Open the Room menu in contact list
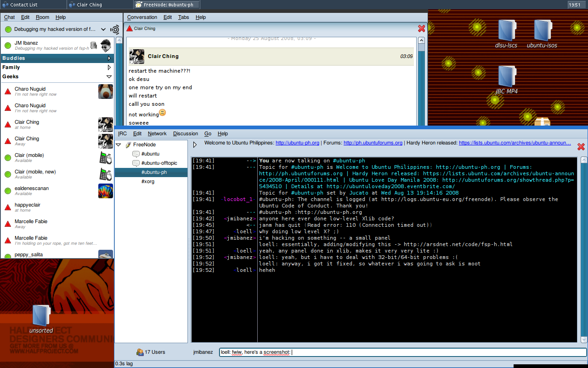This screenshot has width=588, height=368. [x=42, y=17]
